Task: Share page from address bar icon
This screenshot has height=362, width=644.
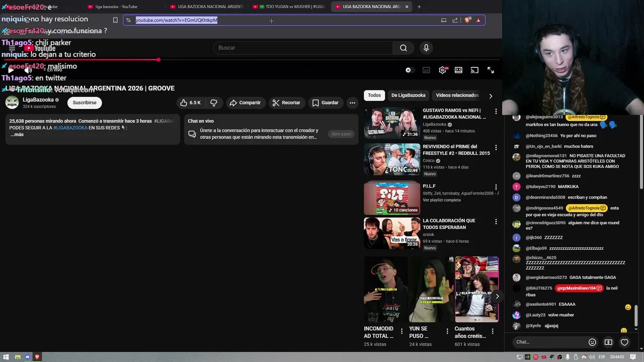Action: [x=455, y=20]
